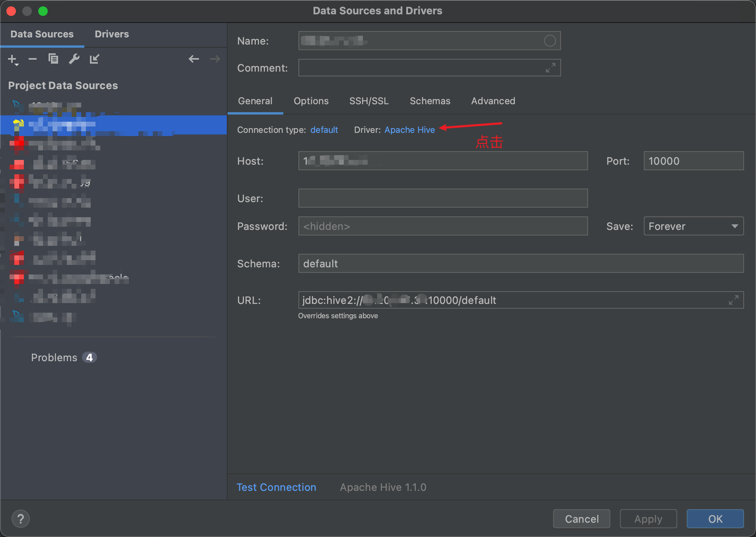Open help with the question mark icon
The height and width of the screenshot is (537, 756).
point(21,518)
